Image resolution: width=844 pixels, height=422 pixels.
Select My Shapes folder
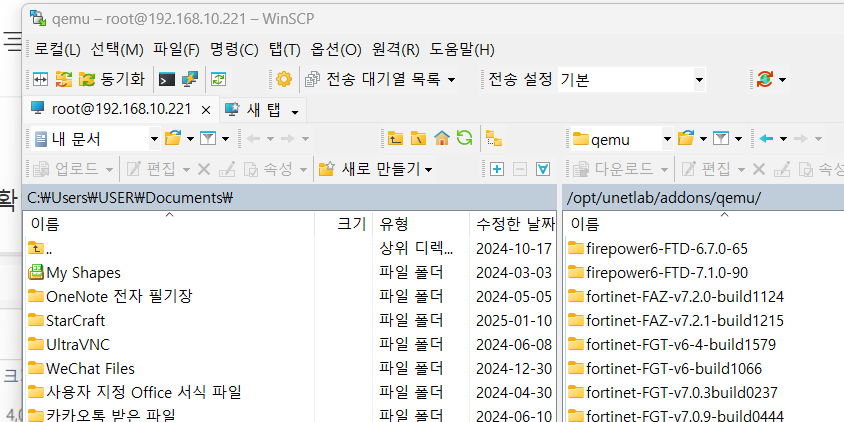pyautogui.click(x=290, y=273)
